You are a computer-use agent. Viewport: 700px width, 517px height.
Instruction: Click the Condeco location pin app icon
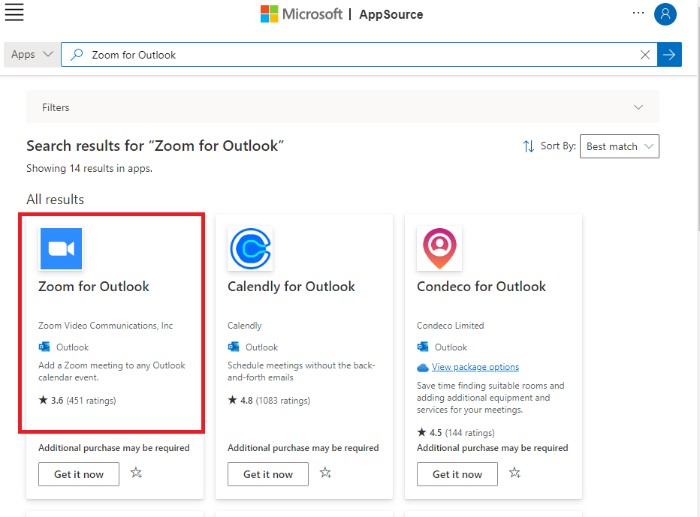439,249
